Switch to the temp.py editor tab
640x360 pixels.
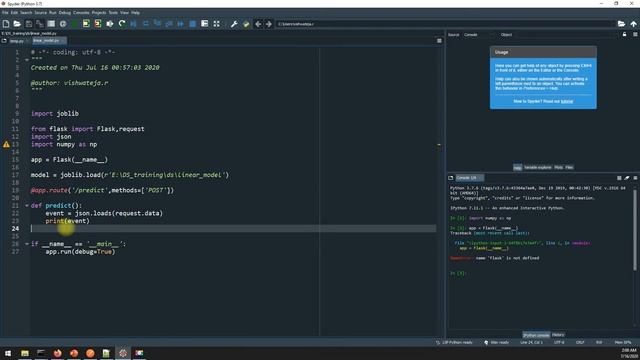click(x=17, y=41)
